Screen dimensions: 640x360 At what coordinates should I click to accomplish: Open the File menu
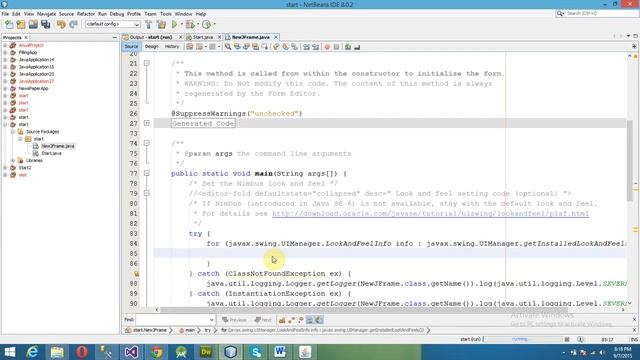tap(5, 14)
